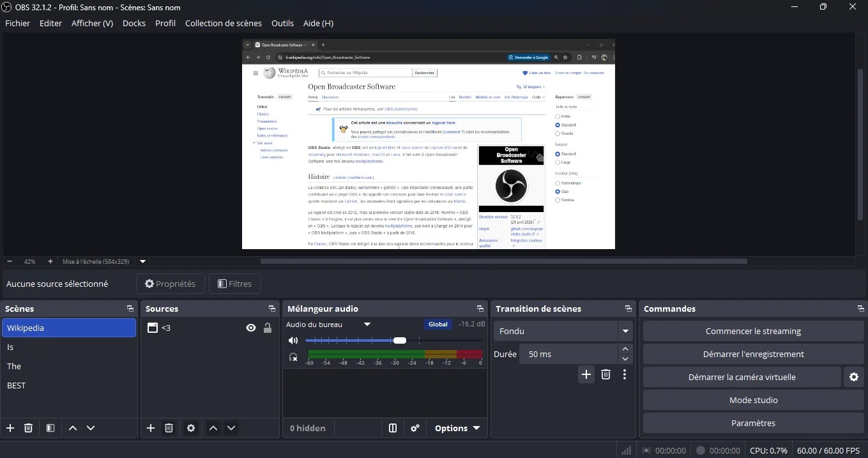The width and height of the screenshot is (868, 458).
Task: Delete the transition with trash icon
Action: pyautogui.click(x=605, y=374)
